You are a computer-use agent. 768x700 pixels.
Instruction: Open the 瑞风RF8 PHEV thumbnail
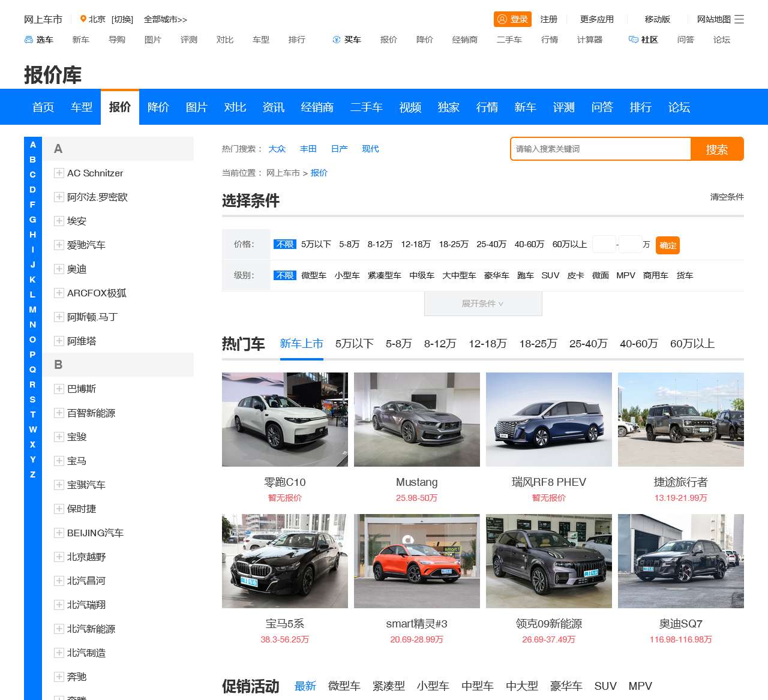click(x=549, y=419)
